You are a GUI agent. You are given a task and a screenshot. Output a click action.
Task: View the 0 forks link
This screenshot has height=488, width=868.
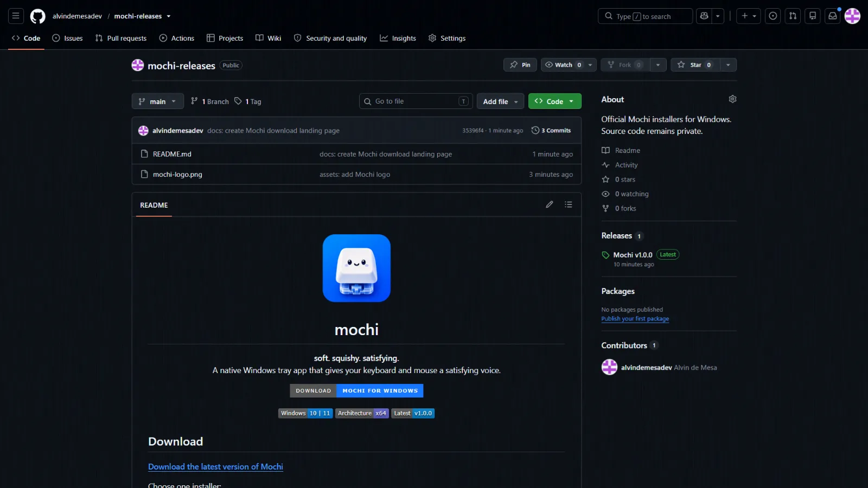point(619,208)
